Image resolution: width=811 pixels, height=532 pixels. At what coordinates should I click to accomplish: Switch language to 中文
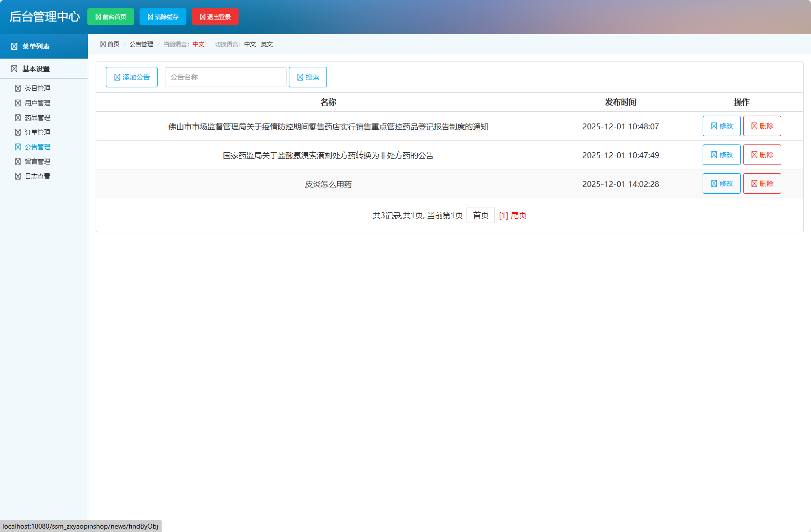click(x=249, y=44)
